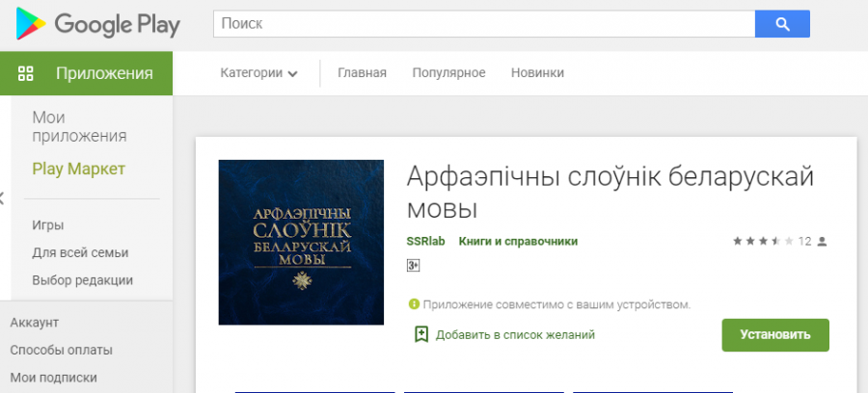The height and width of the screenshot is (393, 868).
Task: Open the Игры category
Action: pyautogui.click(x=47, y=225)
